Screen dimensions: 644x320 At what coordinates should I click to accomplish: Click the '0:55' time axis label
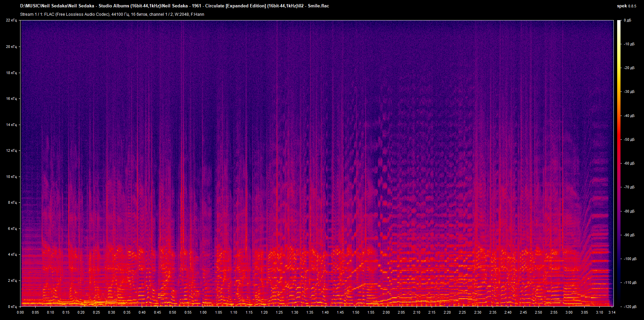[188, 312]
